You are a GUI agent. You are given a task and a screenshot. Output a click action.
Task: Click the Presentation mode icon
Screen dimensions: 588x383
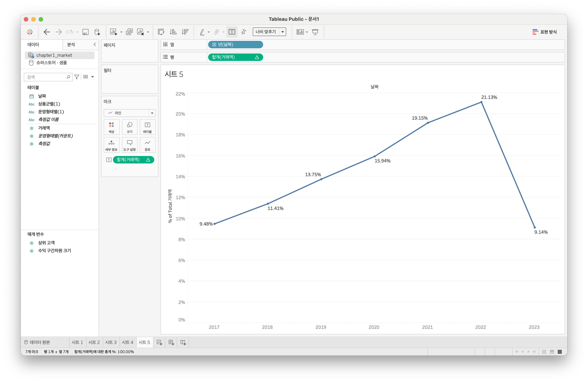click(315, 32)
